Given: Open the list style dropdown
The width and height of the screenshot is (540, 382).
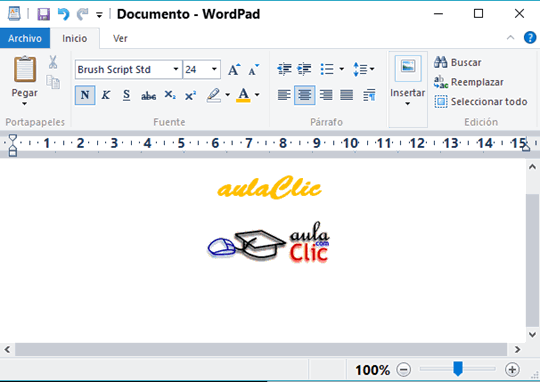Looking at the screenshot, I should 342,69.
